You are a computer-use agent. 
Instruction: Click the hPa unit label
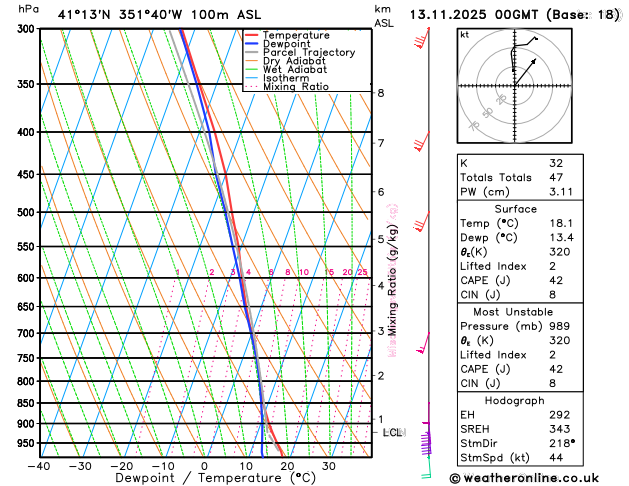[28, 9]
